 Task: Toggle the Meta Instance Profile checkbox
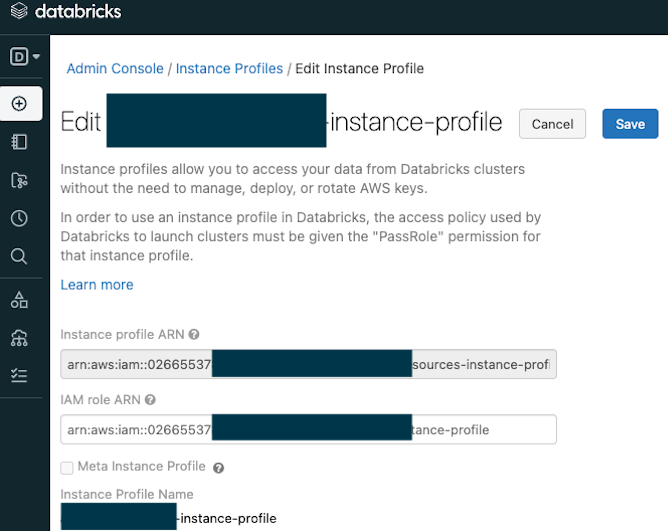67,468
